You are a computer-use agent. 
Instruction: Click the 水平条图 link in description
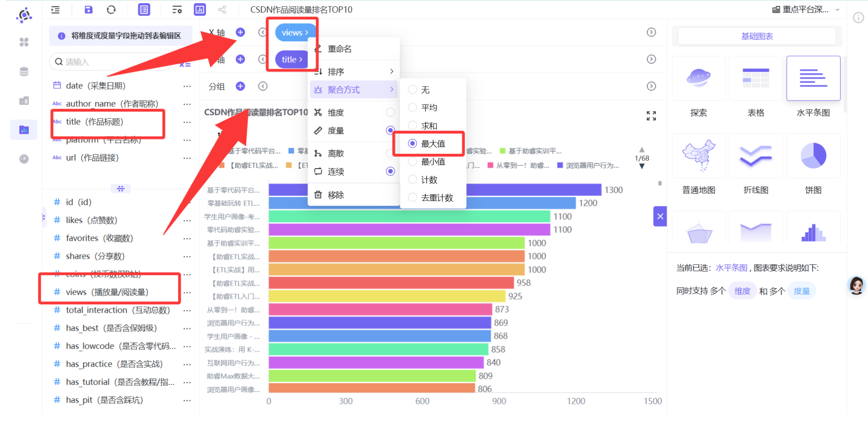coord(731,268)
